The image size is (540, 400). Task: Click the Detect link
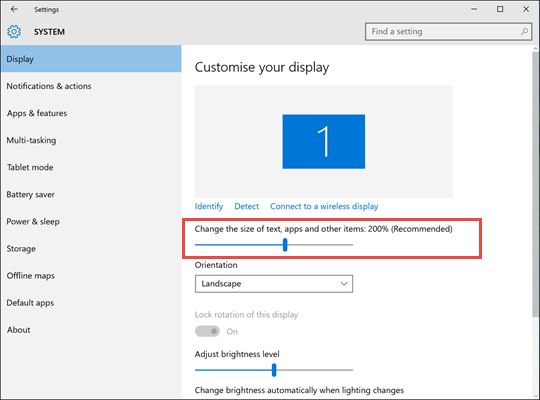(x=247, y=206)
